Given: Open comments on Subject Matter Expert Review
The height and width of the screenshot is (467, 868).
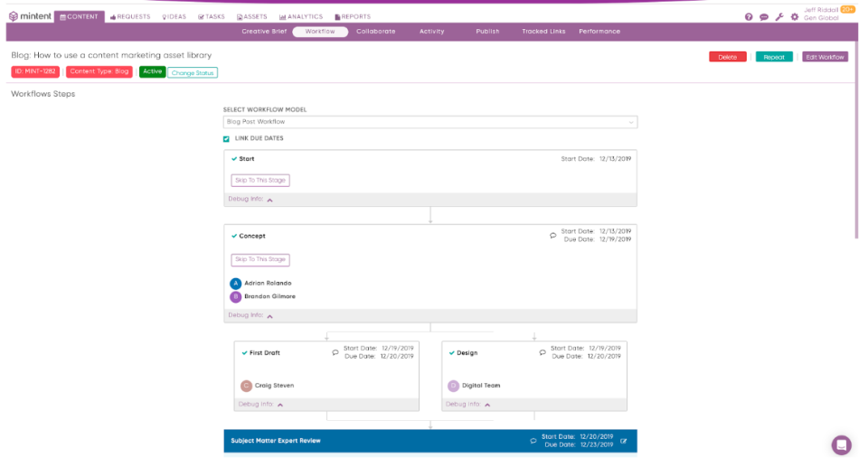Looking at the screenshot, I should click(533, 441).
